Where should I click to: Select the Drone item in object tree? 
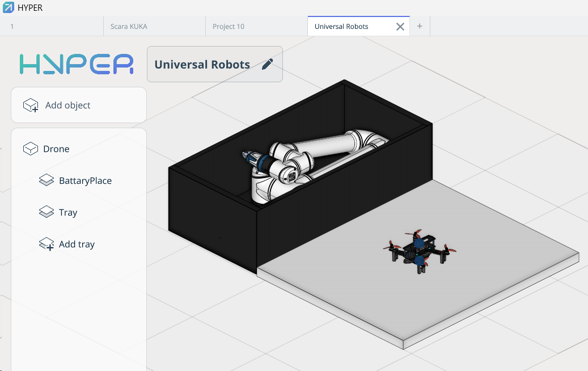point(56,149)
